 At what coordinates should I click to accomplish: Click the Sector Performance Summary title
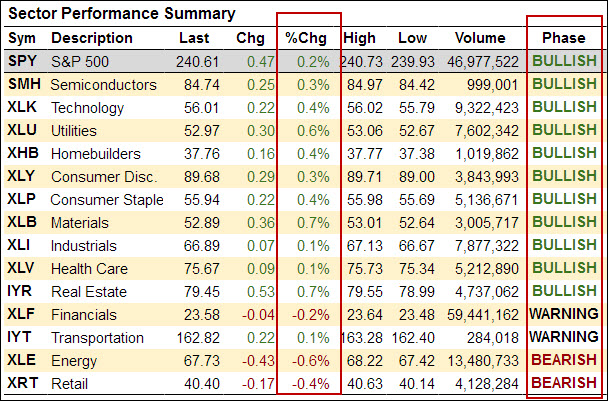click(x=122, y=14)
